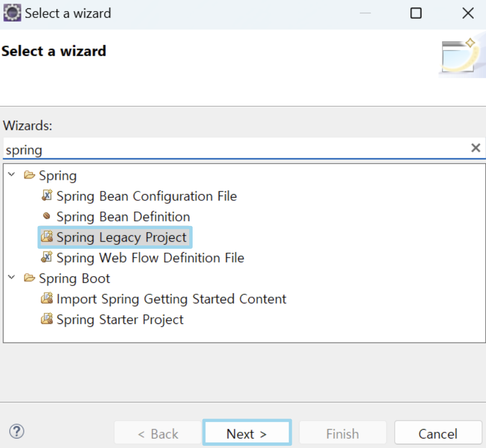Collapse the Spring category
The width and height of the screenshot is (486, 448).
coord(12,174)
